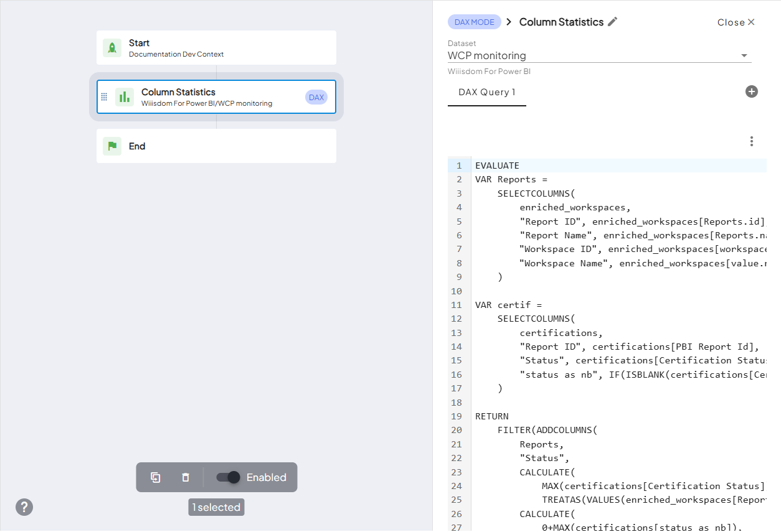Click the 'VAR Reports =' code line

coord(511,179)
